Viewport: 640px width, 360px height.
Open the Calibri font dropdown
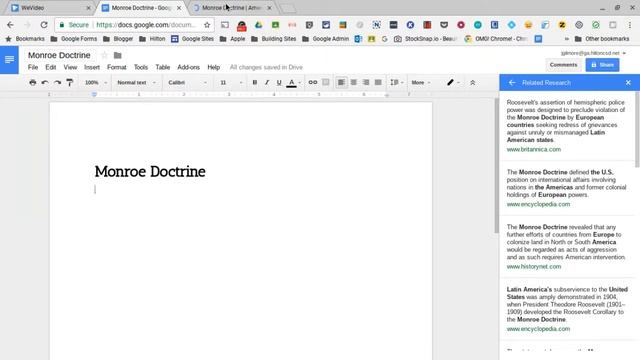click(188, 82)
